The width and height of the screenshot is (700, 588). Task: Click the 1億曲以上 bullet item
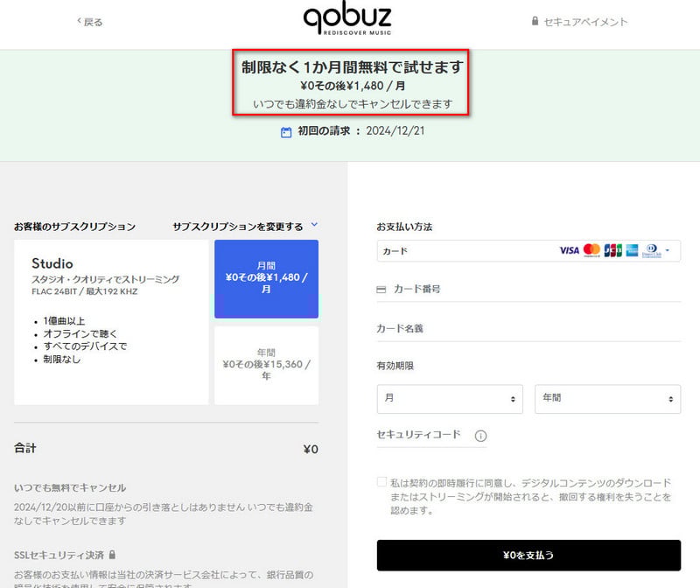pos(64,321)
